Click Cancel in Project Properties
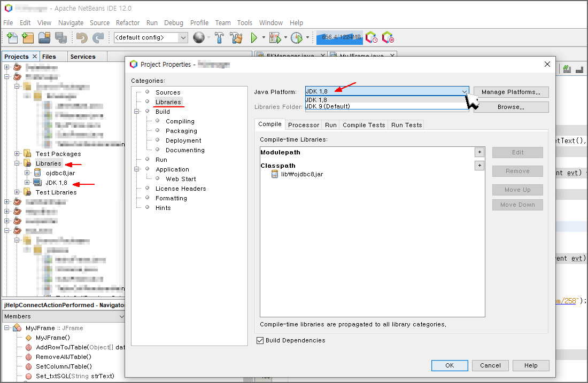This screenshot has width=588, height=383. coord(490,365)
